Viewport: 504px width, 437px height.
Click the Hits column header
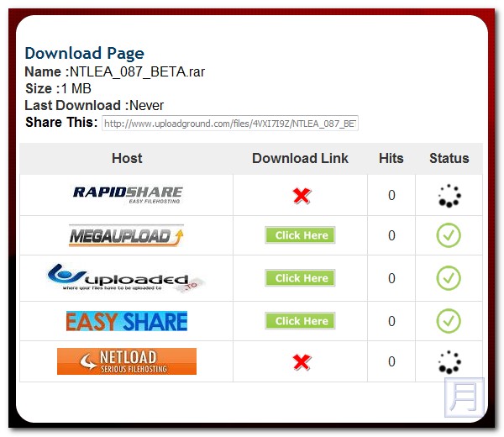[391, 158]
